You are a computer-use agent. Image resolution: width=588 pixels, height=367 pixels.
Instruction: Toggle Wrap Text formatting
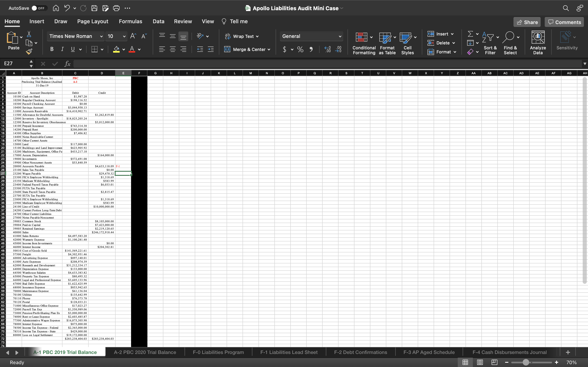(x=242, y=36)
